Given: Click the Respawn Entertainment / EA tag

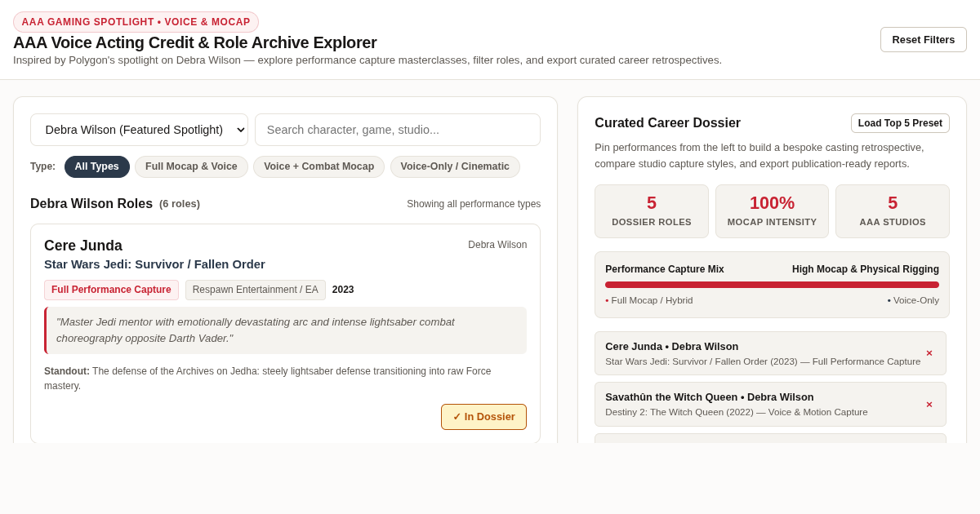Looking at the screenshot, I should point(256,290).
